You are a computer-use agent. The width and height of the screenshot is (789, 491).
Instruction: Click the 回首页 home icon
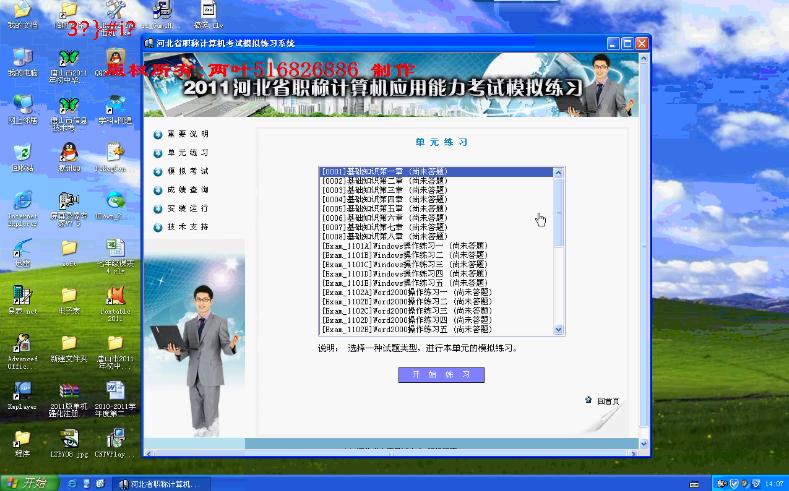602,401
